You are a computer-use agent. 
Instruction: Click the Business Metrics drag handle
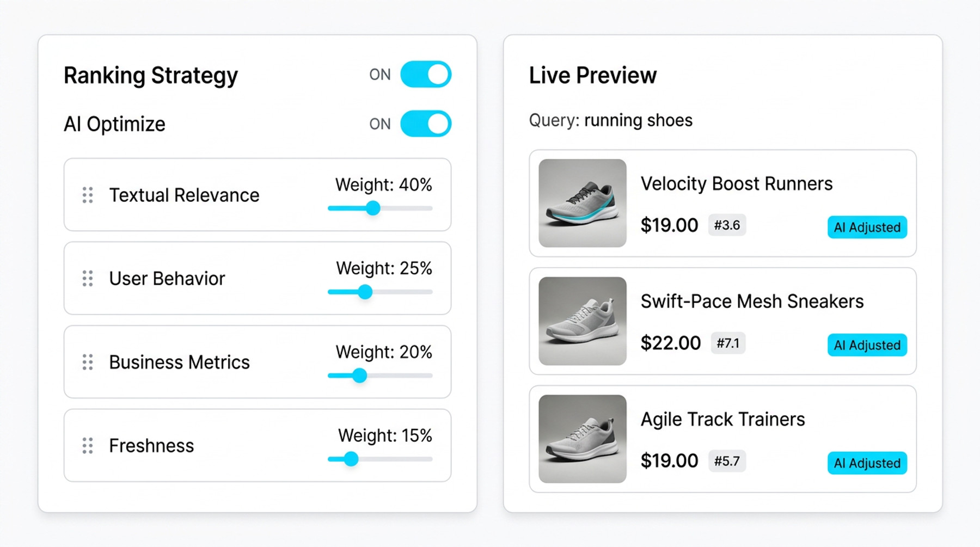coord(88,362)
